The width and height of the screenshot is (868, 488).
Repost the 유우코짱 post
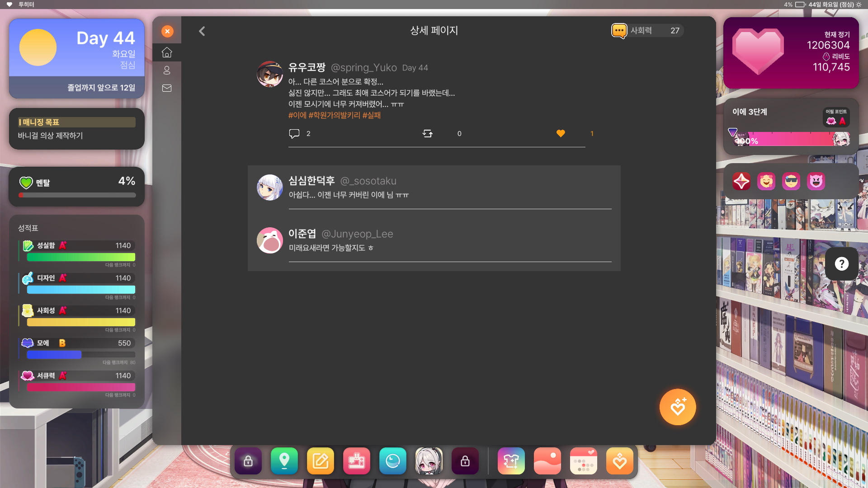428,133
